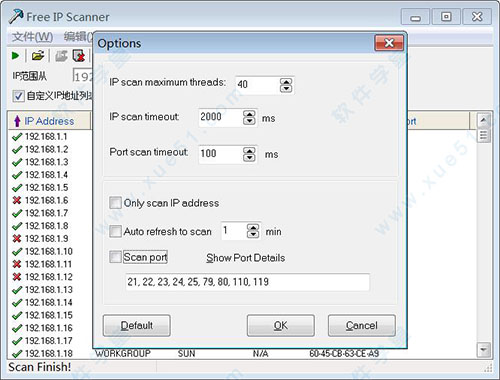
Task: Click the red X icon beside 192.168.1.11
Action: click(17, 264)
